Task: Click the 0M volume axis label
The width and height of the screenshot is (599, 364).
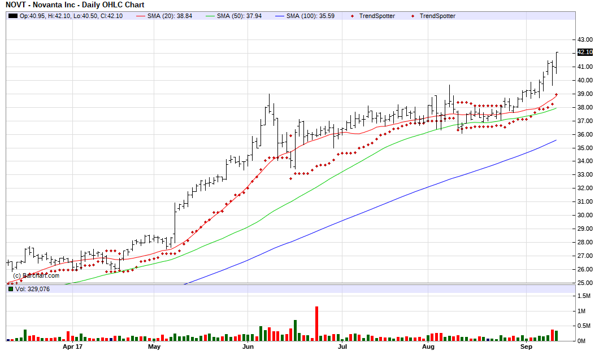Action: tap(581, 341)
